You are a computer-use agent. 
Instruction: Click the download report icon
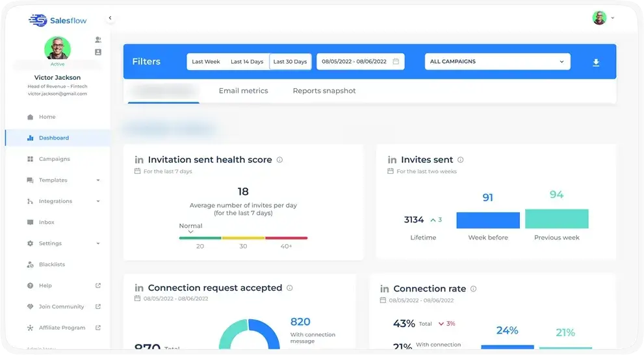click(x=596, y=62)
